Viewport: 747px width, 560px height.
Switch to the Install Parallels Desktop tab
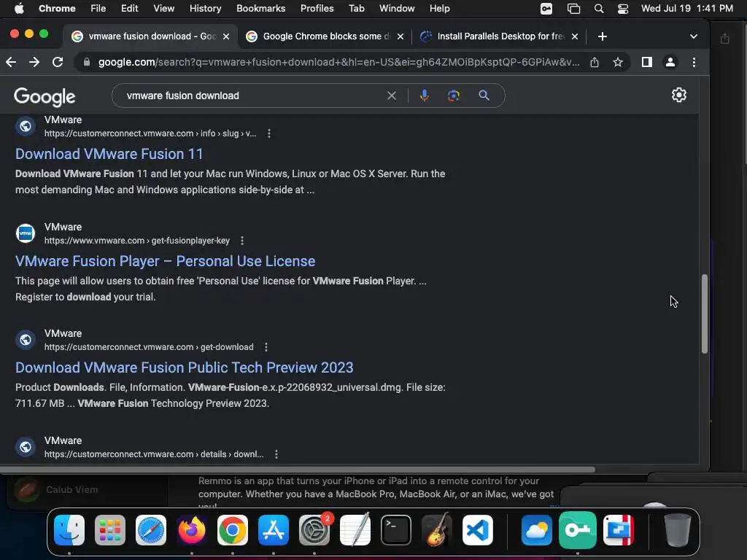(x=499, y=36)
